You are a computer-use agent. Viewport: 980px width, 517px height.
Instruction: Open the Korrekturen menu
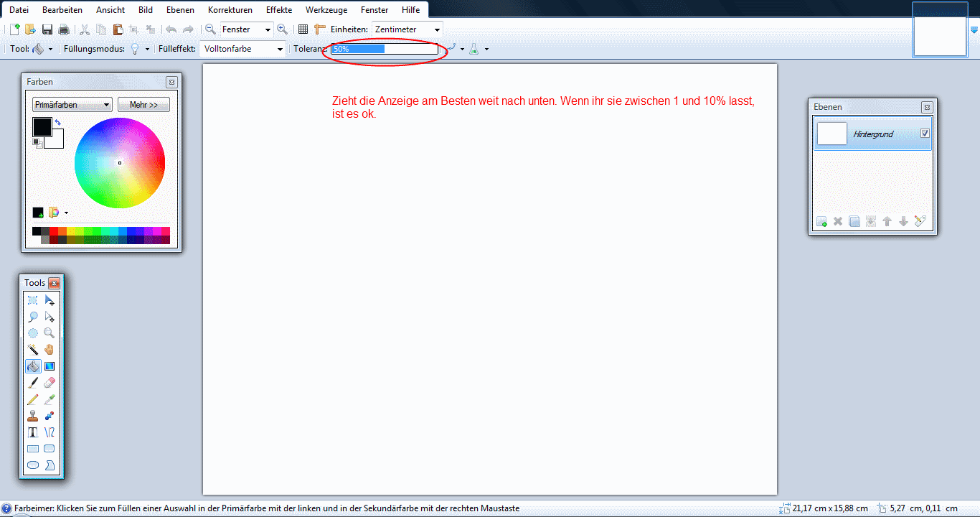tap(230, 10)
